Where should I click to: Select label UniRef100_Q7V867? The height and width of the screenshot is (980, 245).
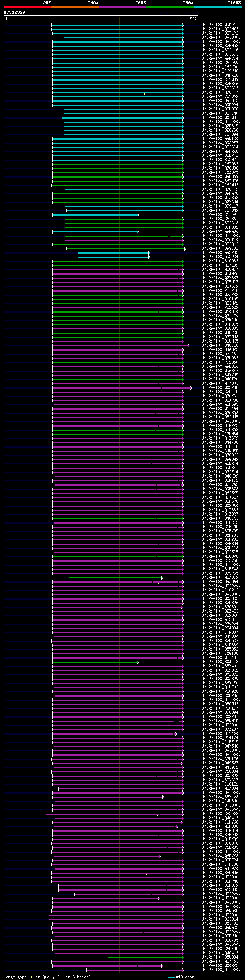tap(220, 278)
